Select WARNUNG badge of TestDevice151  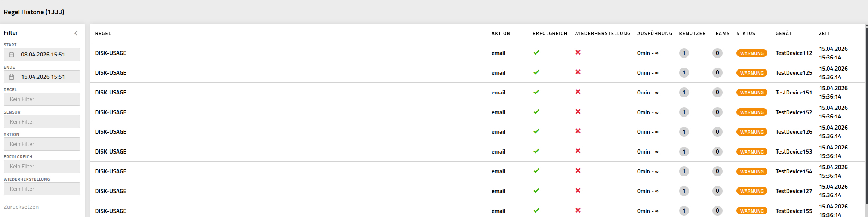[x=752, y=92]
